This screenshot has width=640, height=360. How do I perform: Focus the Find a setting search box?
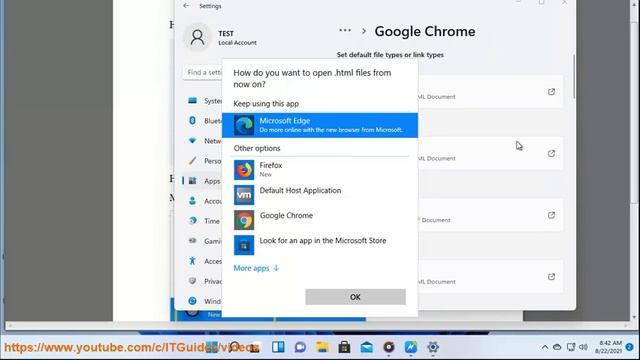pos(203,72)
